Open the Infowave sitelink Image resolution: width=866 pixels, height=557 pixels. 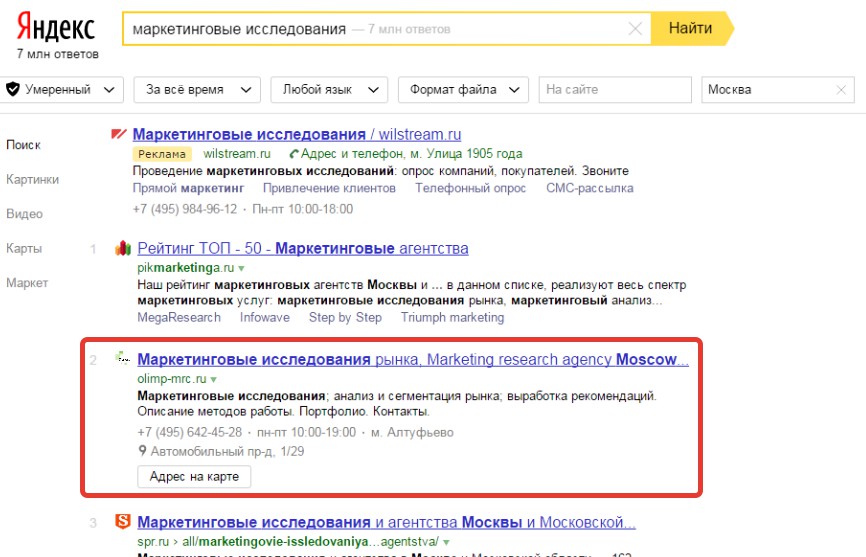click(x=265, y=317)
